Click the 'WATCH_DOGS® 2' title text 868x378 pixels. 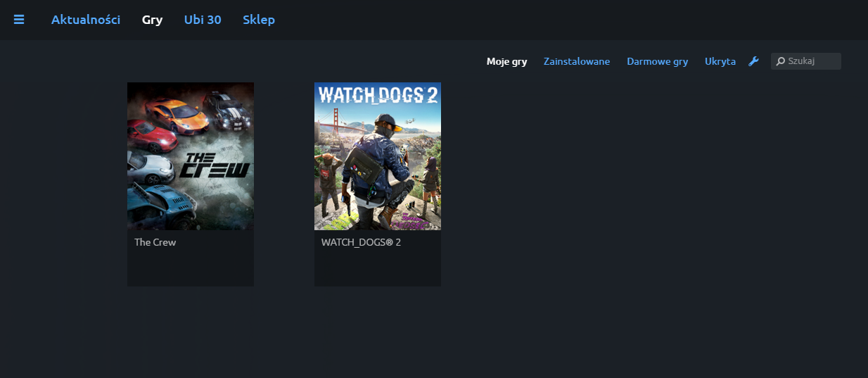click(361, 242)
